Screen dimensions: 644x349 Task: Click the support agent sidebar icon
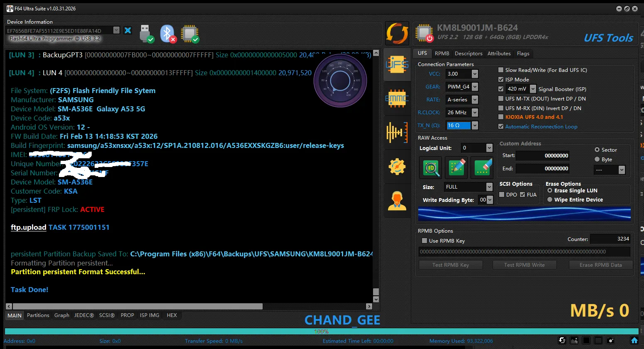coord(397,201)
